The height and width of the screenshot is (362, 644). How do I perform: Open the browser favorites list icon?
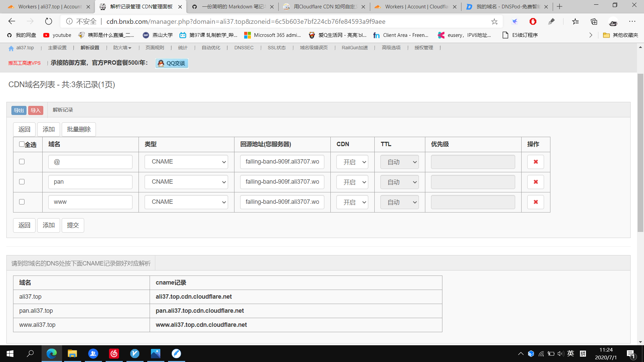click(x=576, y=21)
